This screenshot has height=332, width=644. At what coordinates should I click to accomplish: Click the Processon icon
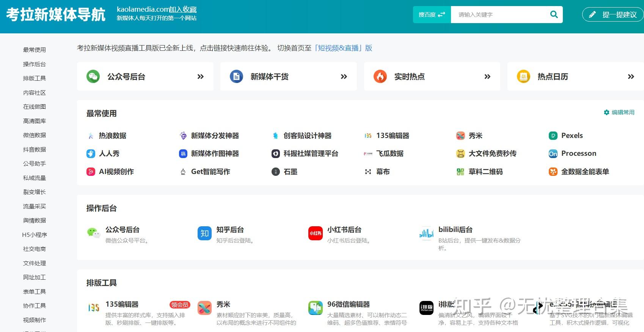tap(553, 153)
